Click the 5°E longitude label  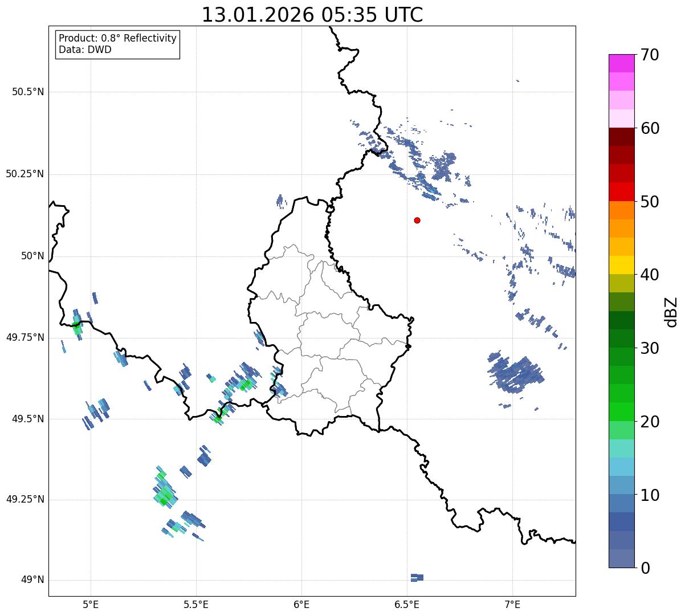pos(91,604)
